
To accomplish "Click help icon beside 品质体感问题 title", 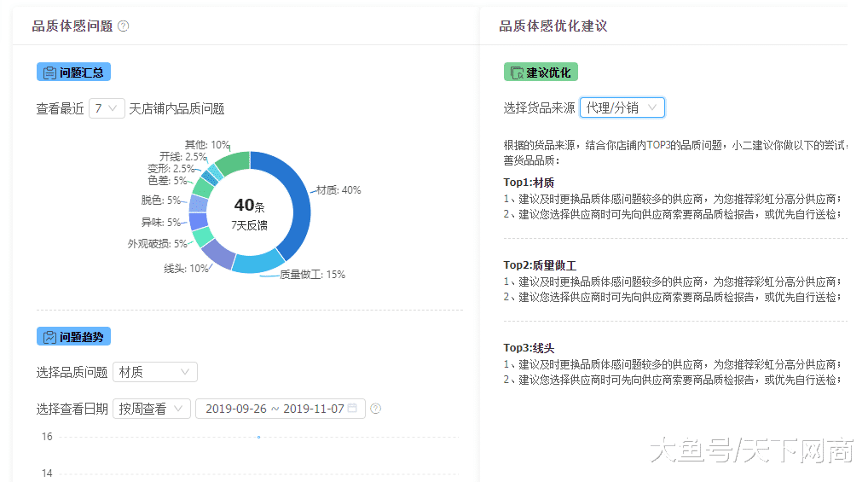I will pyautogui.click(x=124, y=26).
